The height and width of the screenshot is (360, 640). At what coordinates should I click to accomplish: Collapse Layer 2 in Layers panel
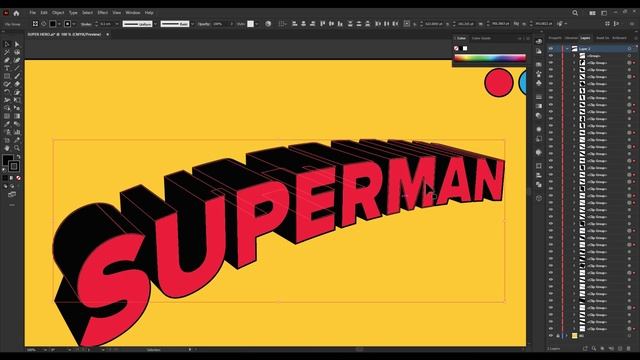coord(567,49)
